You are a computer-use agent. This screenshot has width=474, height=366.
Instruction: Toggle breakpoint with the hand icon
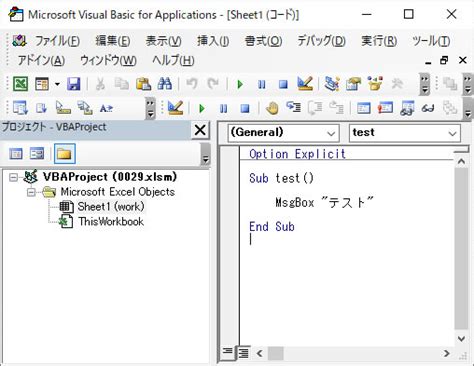click(272, 108)
